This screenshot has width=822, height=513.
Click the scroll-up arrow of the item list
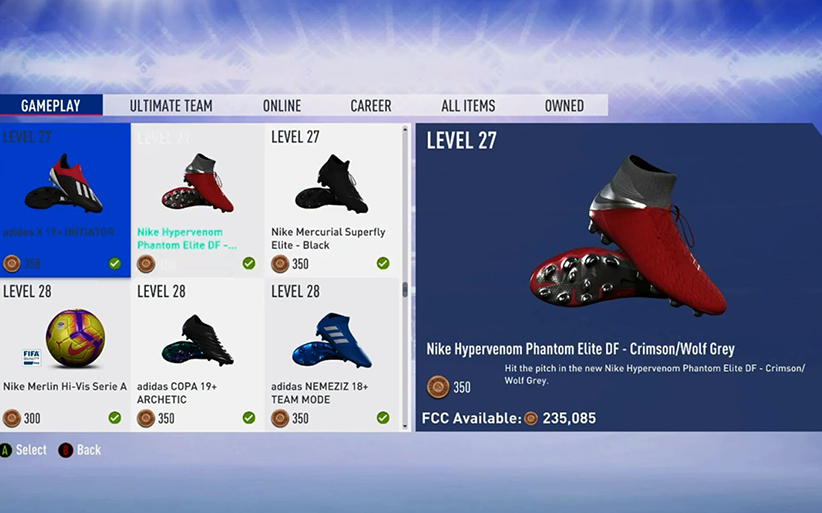405,129
